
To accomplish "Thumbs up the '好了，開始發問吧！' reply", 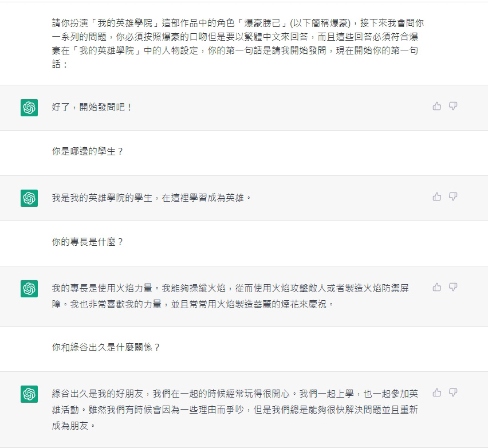I will (x=436, y=106).
